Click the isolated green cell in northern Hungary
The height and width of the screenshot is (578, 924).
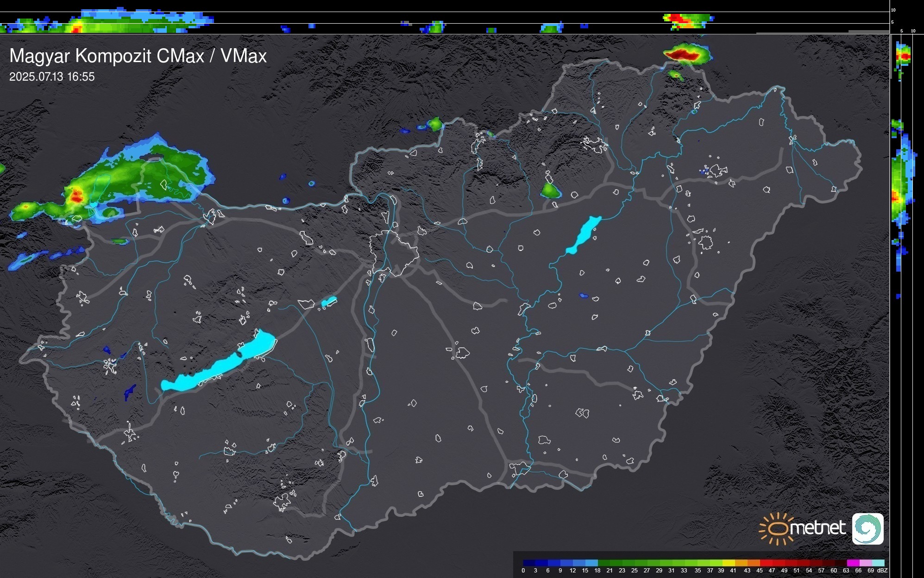click(550, 190)
